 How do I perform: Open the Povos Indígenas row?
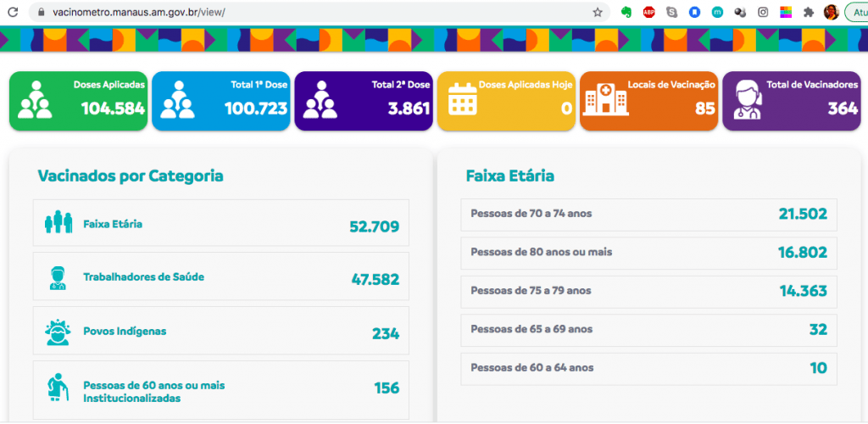coord(221,331)
